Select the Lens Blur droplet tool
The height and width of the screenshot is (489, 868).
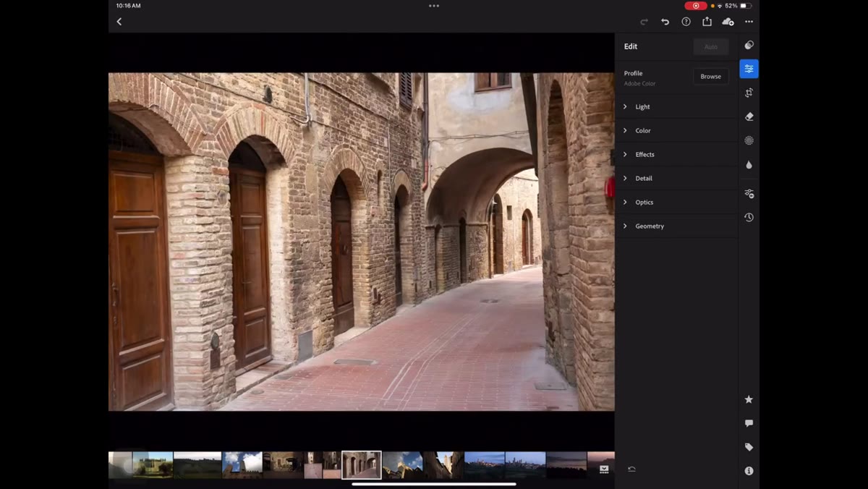click(x=749, y=164)
